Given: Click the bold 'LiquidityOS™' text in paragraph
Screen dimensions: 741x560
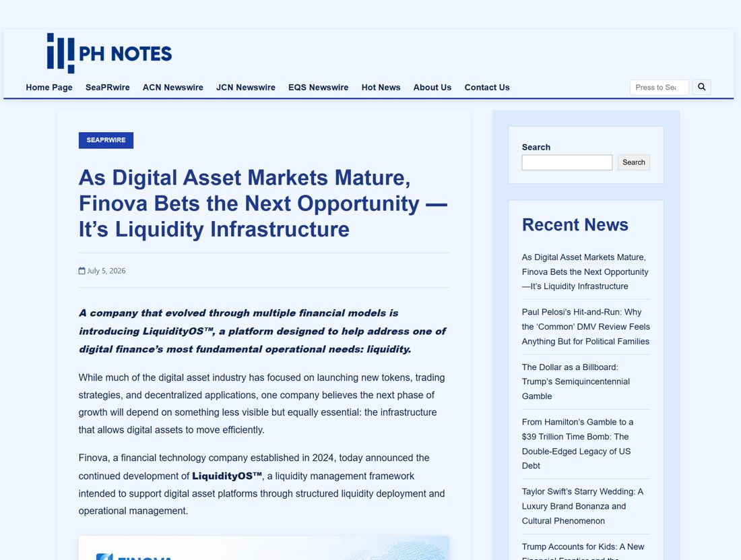Looking at the screenshot, I should pyautogui.click(x=227, y=476).
